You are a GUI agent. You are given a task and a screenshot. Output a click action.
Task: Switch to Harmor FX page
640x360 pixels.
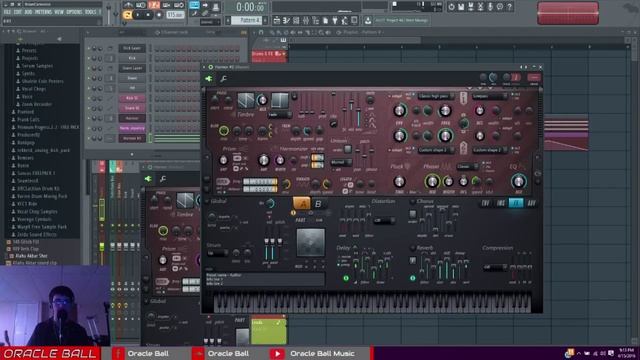[516, 203]
